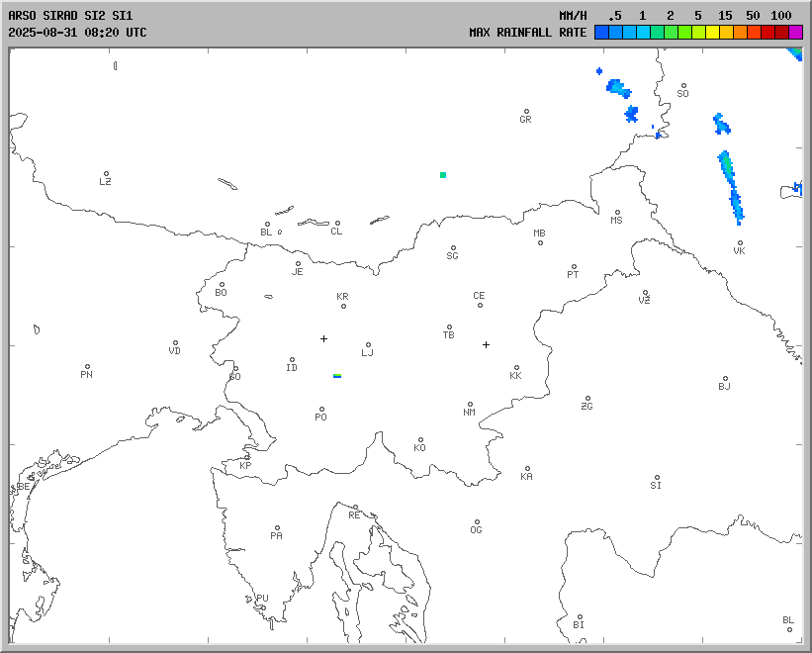This screenshot has width=812, height=653.
Task: Select the NM city marker
Action: pos(470,405)
